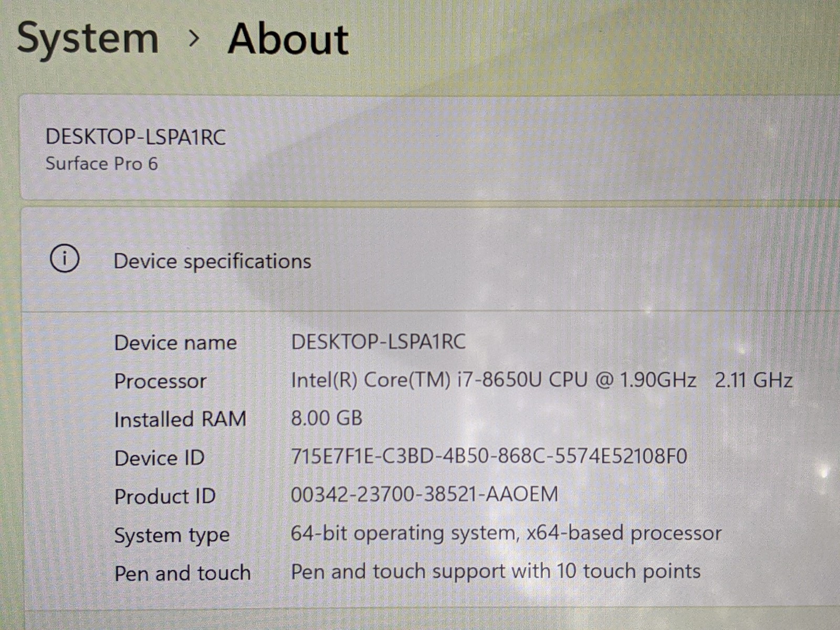Click the Device ID label
Viewport: 840px width, 630px height.
click(x=159, y=458)
